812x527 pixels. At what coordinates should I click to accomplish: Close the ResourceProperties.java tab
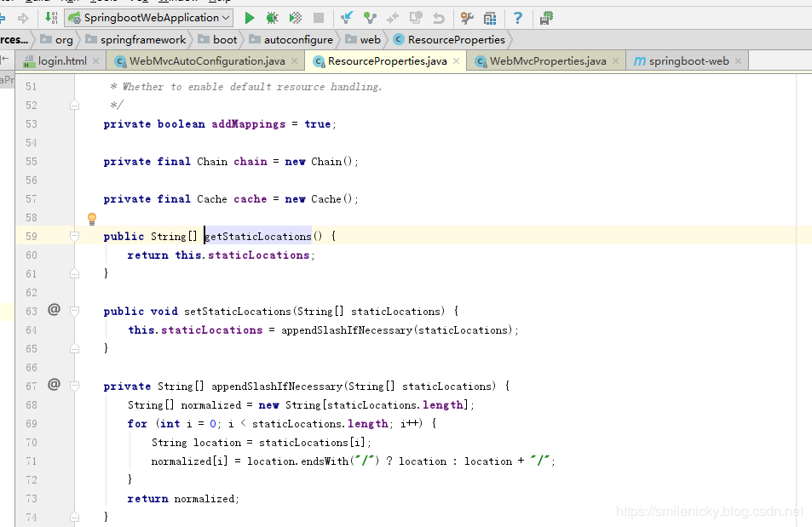(456, 61)
